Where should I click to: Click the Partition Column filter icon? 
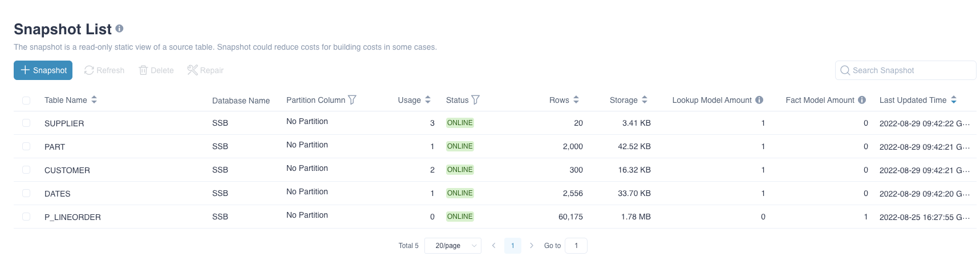(352, 100)
